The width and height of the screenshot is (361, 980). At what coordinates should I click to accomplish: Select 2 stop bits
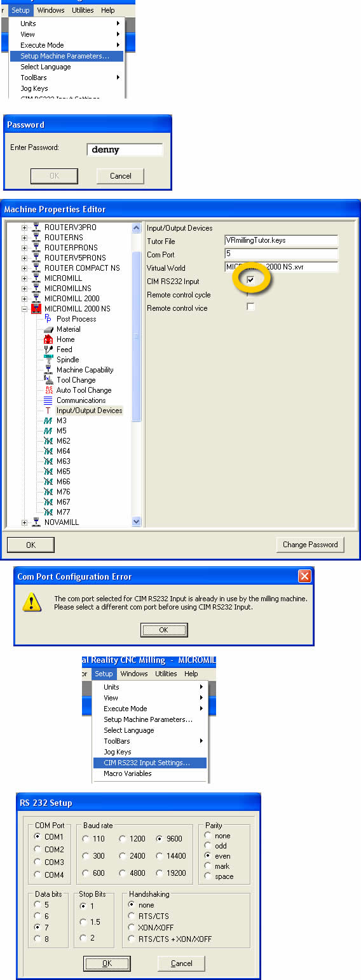(x=83, y=938)
